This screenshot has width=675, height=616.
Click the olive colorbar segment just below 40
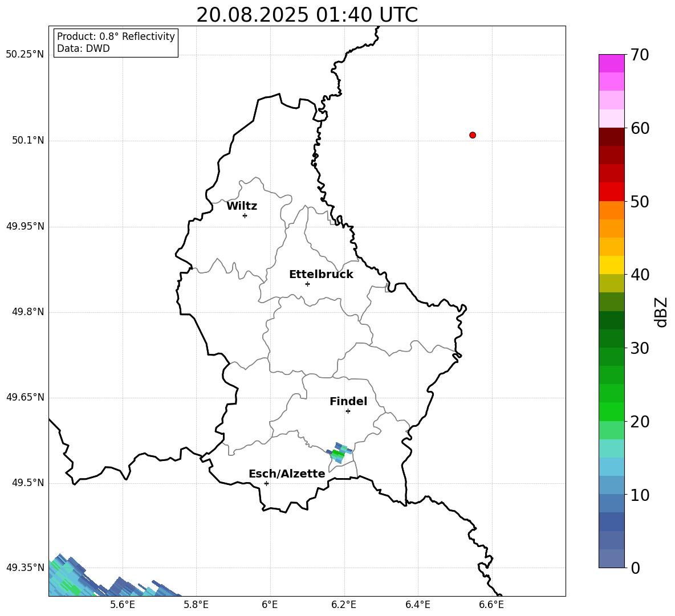pos(611,283)
